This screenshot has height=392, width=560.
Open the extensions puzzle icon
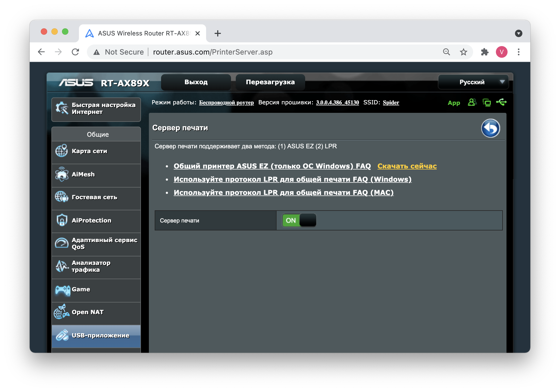click(485, 52)
